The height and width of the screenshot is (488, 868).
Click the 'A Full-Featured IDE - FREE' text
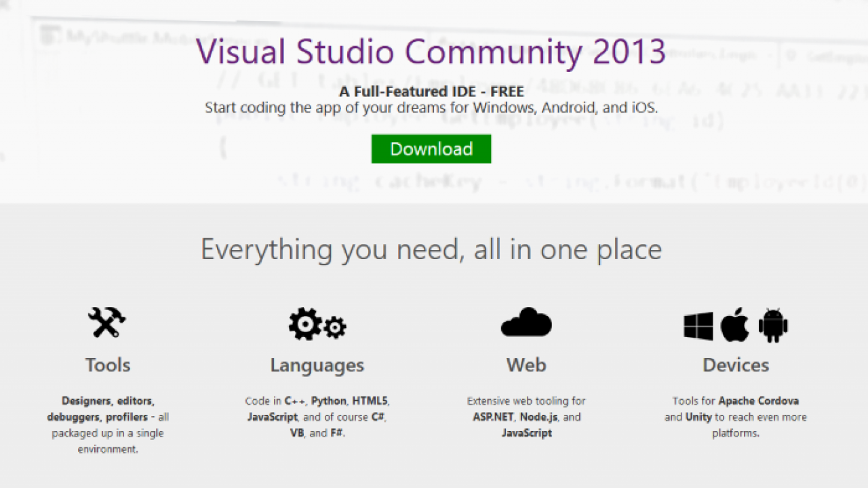(431, 91)
